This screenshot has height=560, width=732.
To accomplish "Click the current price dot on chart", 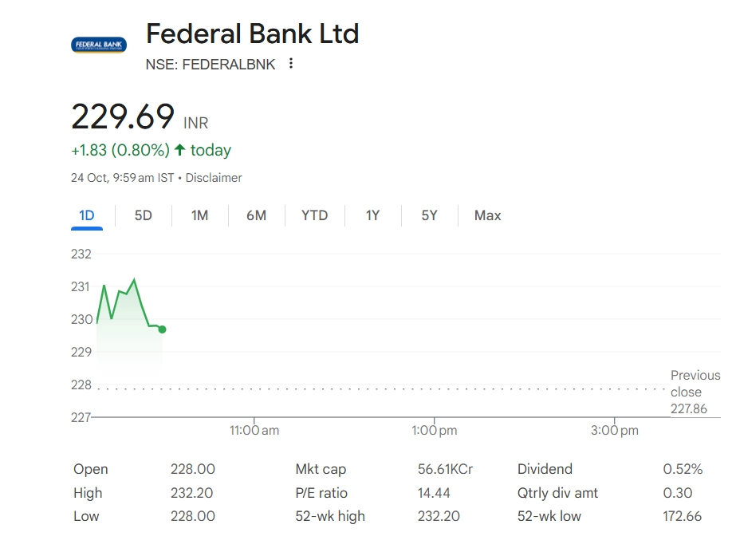I will 162,329.
